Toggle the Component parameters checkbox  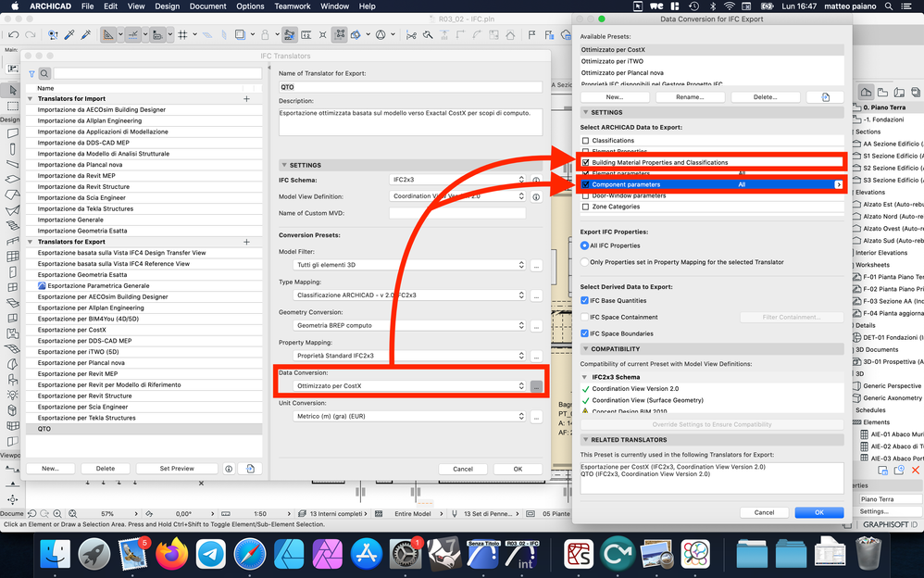pos(585,184)
